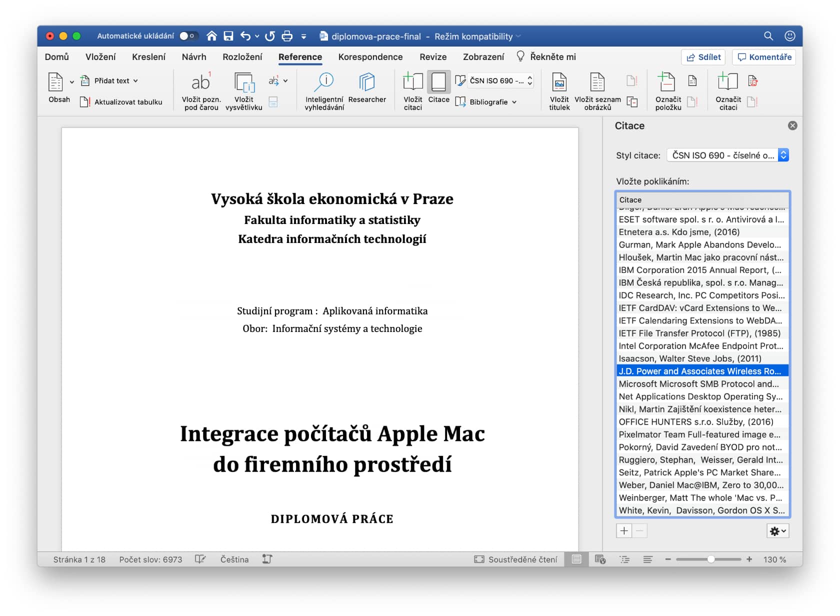Screen dimensions: 840x616
Task: Insert index icon beside Označit položku
Action: (x=692, y=80)
